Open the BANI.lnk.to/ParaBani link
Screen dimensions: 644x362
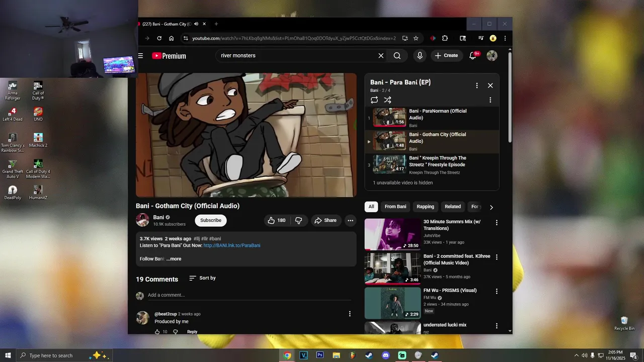pyautogui.click(x=232, y=245)
